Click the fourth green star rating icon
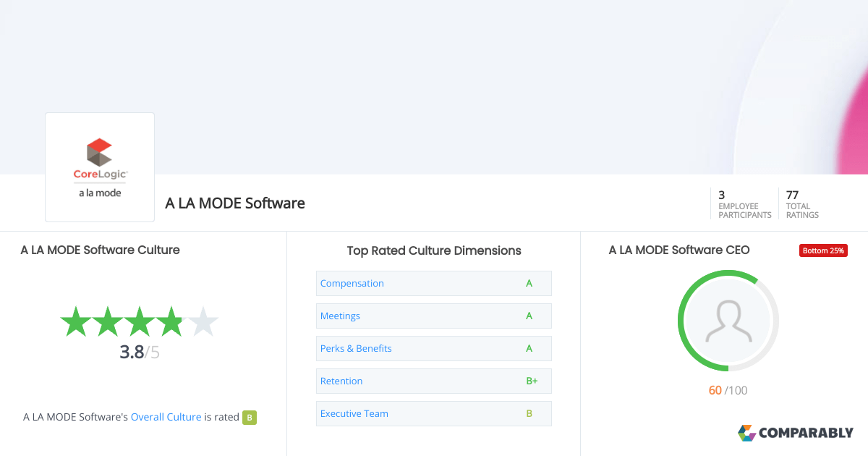Image resolution: width=868 pixels, height=456 pixels. click(171, 321)
